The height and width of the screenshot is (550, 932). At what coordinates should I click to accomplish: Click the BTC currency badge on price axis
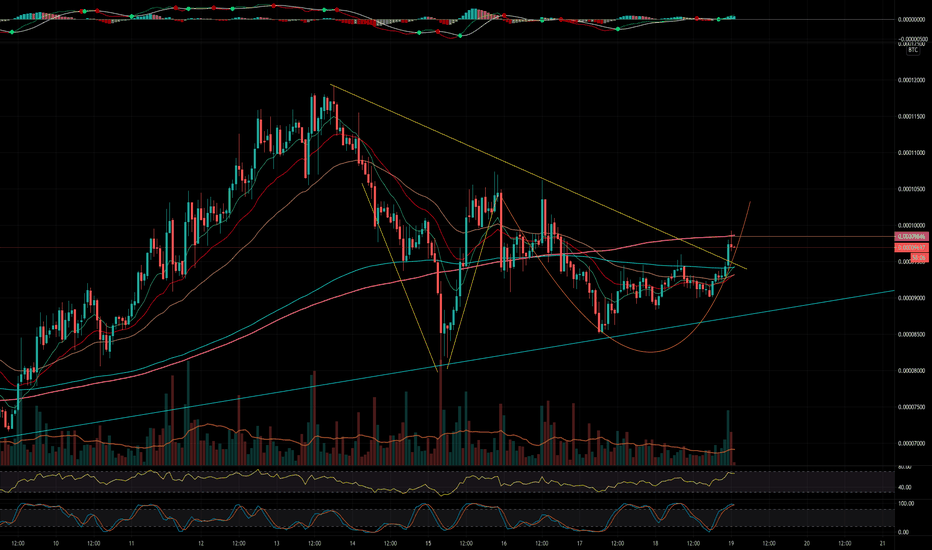tap(913, 51)
